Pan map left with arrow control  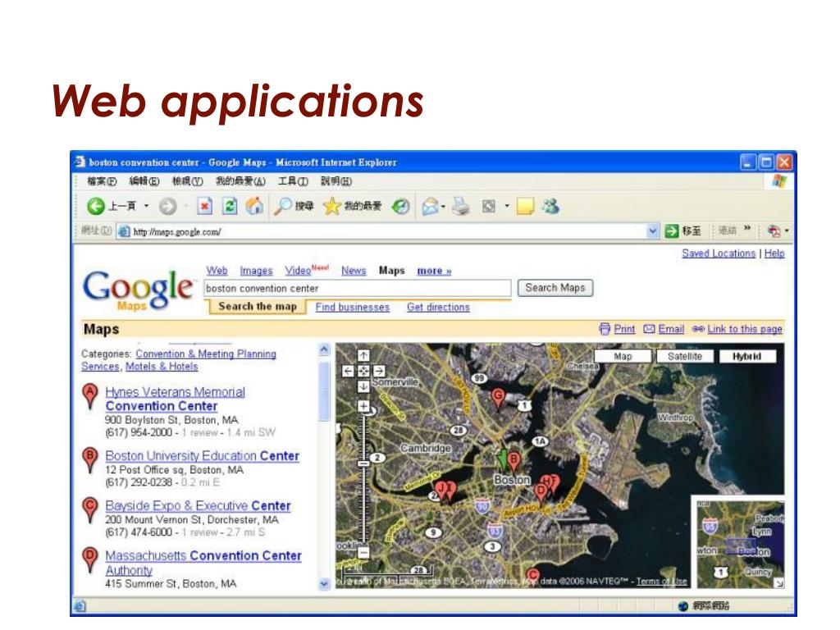(x=348, y=371)
